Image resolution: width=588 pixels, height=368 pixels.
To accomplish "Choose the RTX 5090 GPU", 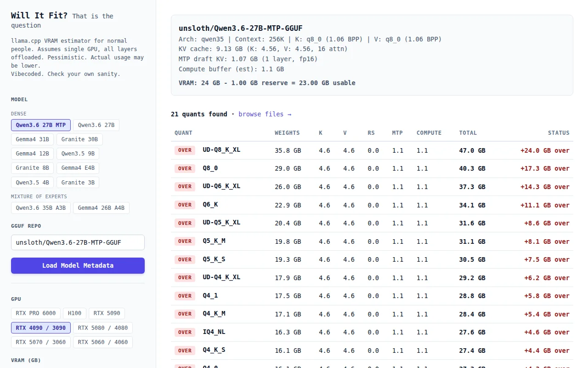I will coord(107,313).
